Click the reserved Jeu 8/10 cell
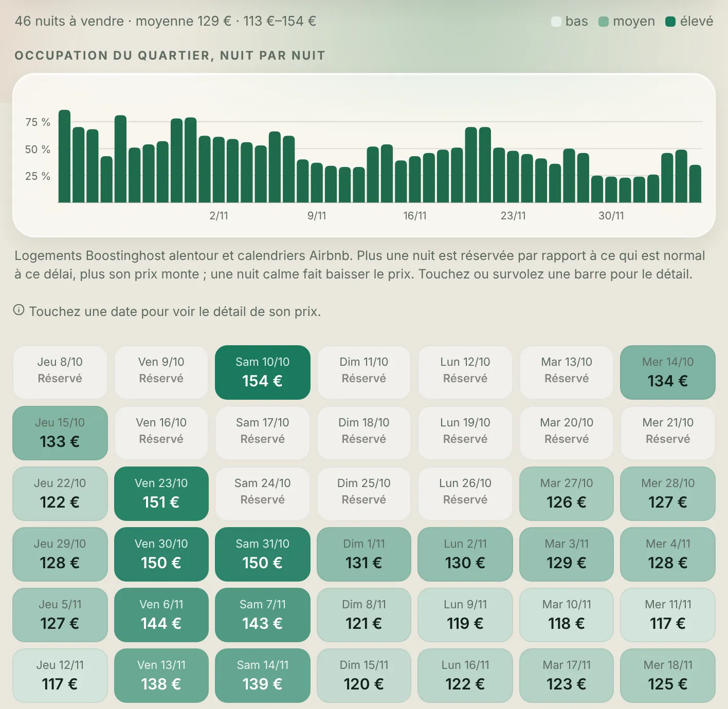Viewport: 728px width, 709px height. (x=60, y=372)
